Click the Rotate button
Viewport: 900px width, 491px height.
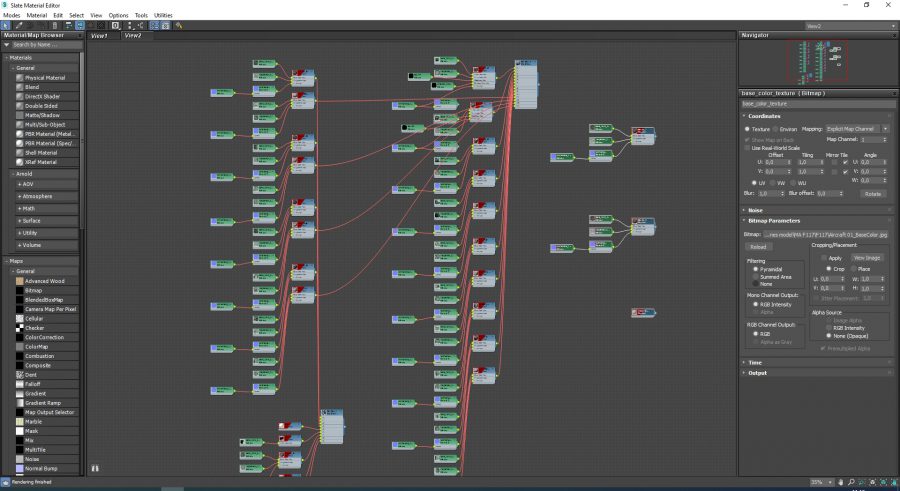click(873, 194)
